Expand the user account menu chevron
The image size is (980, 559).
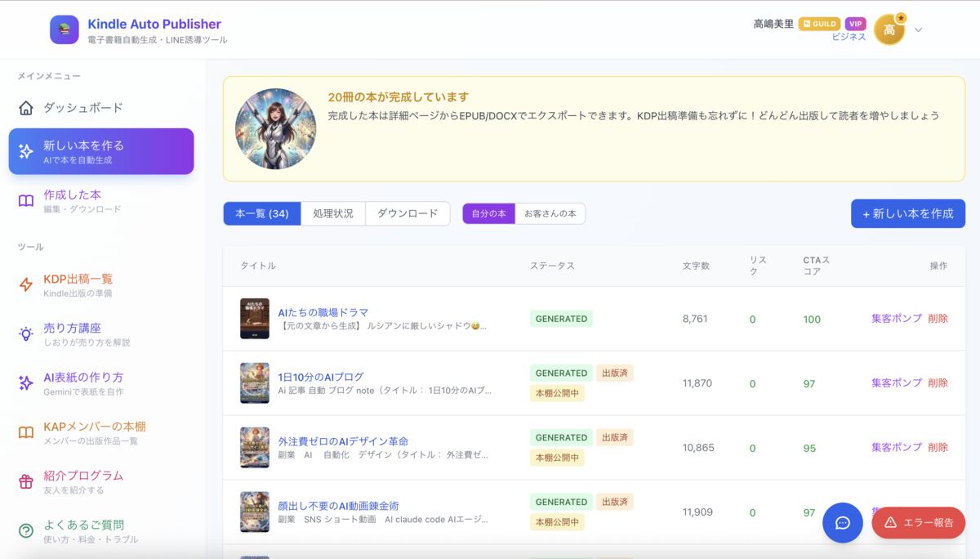pos(918,30)
